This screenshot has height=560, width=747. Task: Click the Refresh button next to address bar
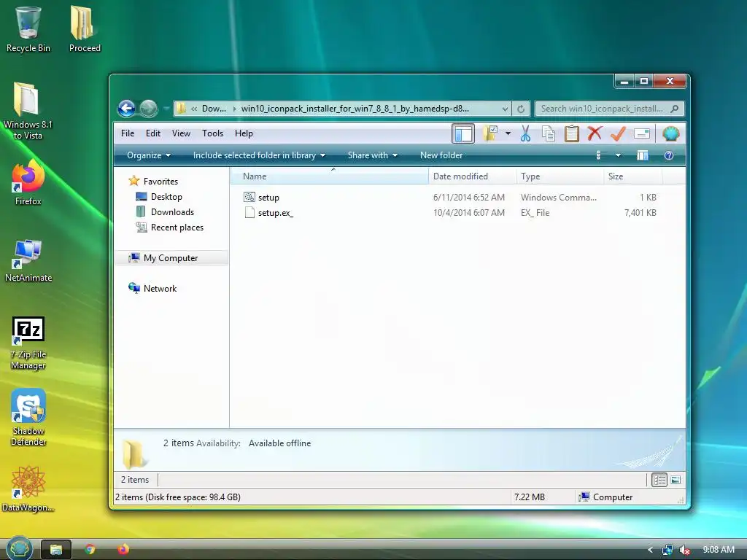tap(521, 109)
